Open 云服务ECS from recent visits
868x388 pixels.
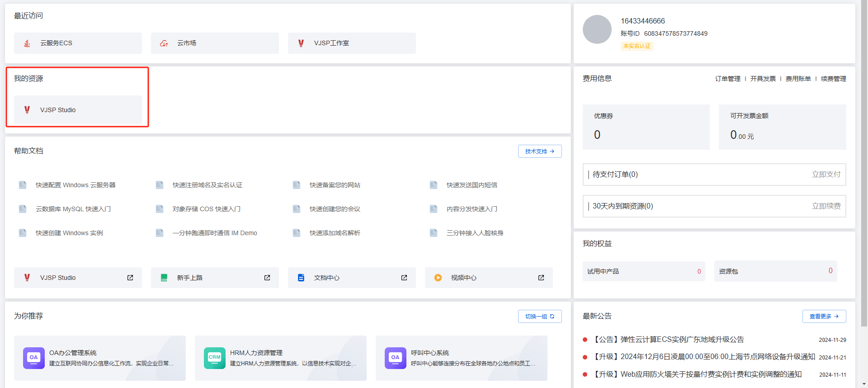[x=78, y=43]
